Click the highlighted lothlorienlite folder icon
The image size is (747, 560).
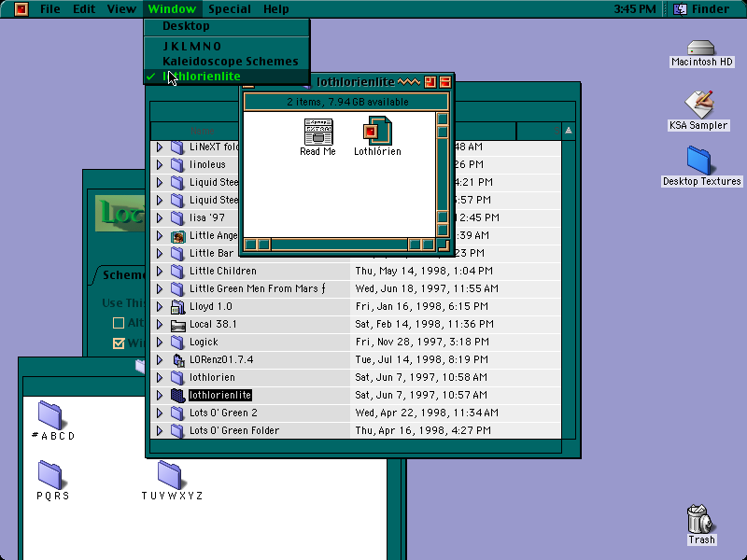tap(177, 395)
